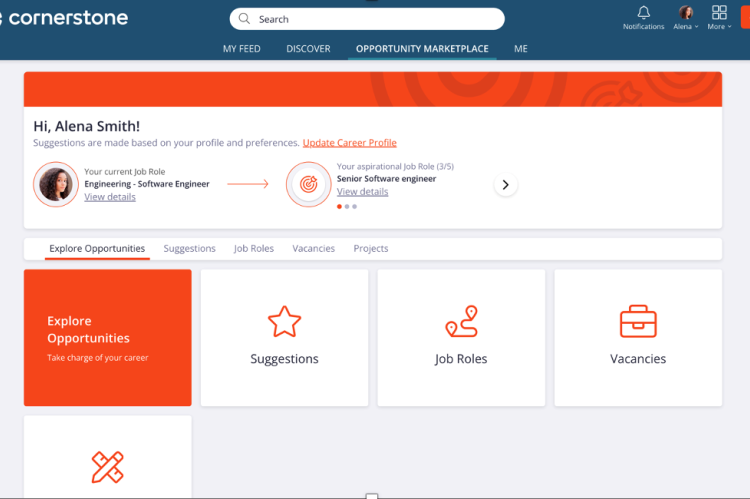Click the 'Your aspirational Job Role (3/5)' label

click(x=395, y=166)
